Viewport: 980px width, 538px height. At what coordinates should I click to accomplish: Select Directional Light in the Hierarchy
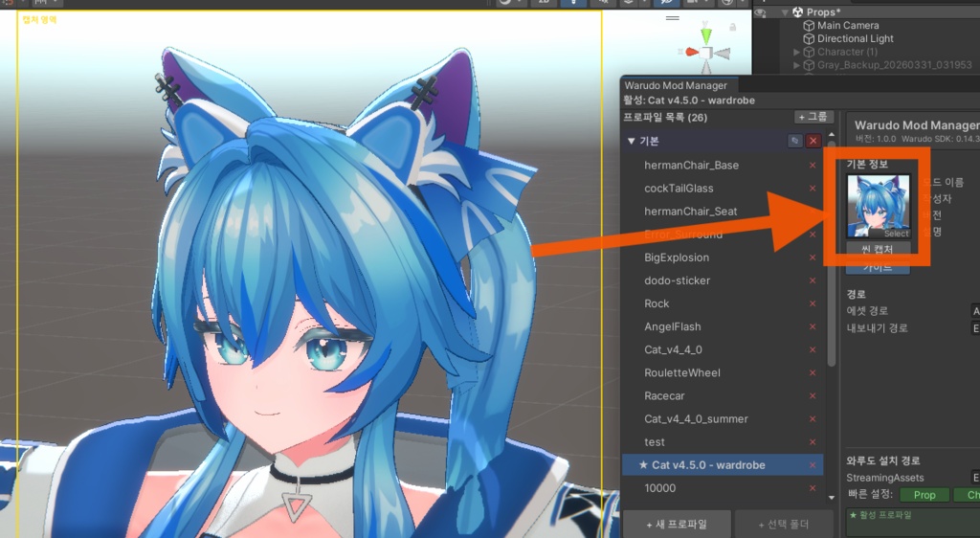[x=856, y=38]
